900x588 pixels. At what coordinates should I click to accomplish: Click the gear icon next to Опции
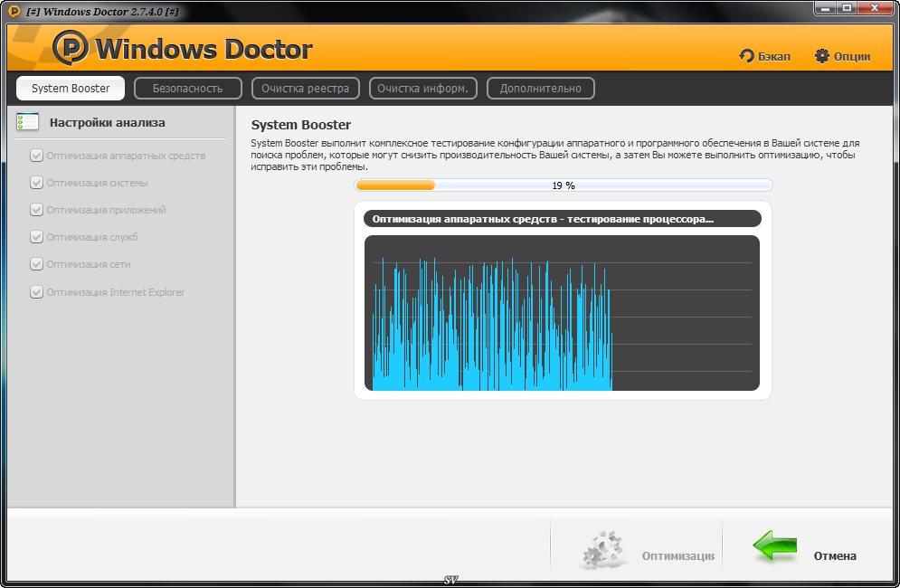click(822, 56)
